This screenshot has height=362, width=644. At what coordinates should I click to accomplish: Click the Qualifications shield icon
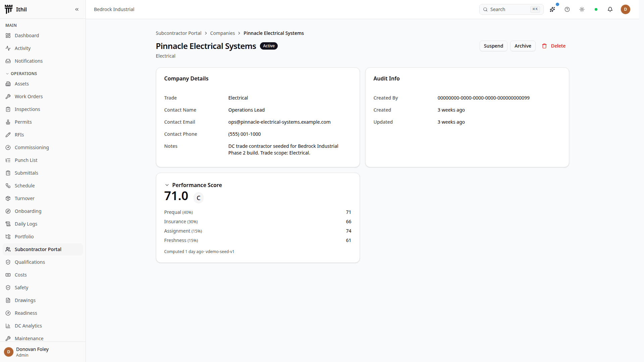tap(8, 262)
